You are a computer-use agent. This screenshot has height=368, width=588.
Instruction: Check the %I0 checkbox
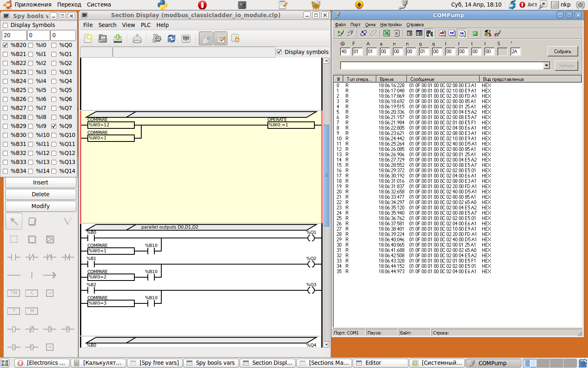tap(31, 45)
